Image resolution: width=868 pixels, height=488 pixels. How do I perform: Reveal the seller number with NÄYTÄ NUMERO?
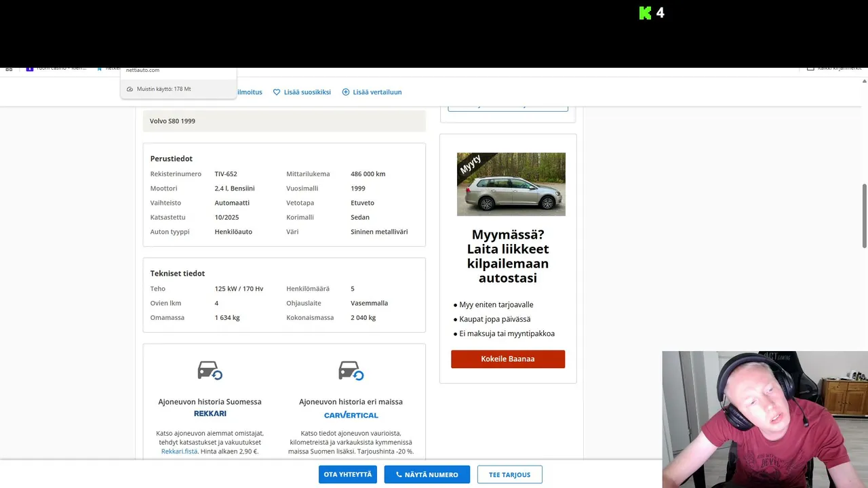pyautogui.click(x=427, y=474)
